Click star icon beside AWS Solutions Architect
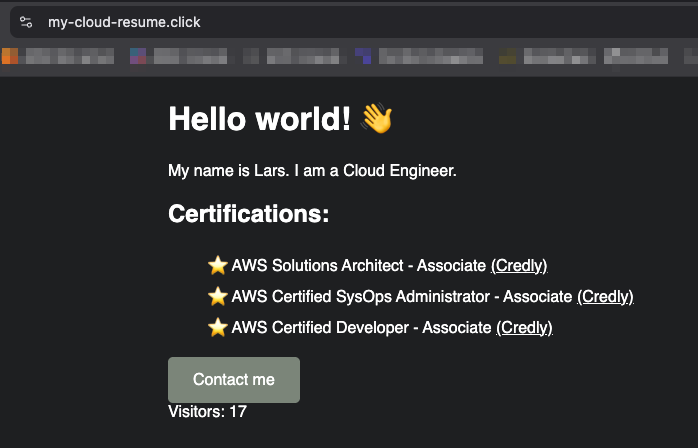698x448 pixels. pos(218,265)
